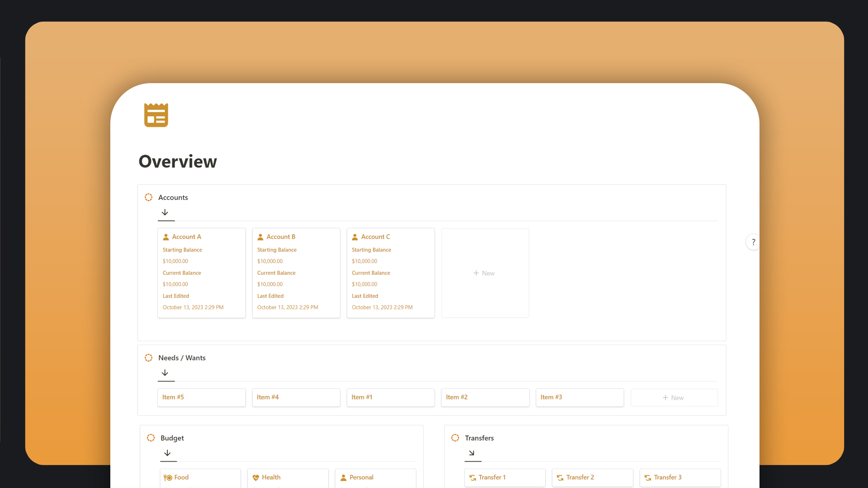Select the down-arrow view tab under Accounts

tap(165, 212)
